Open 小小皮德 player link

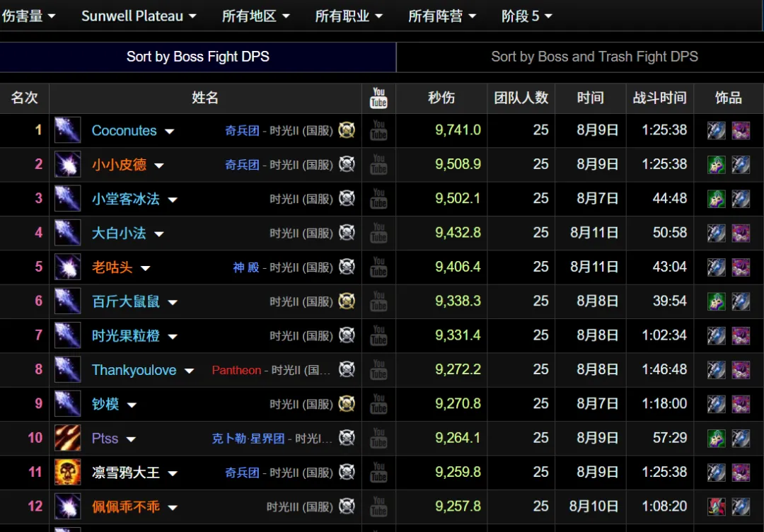(120, 165)
